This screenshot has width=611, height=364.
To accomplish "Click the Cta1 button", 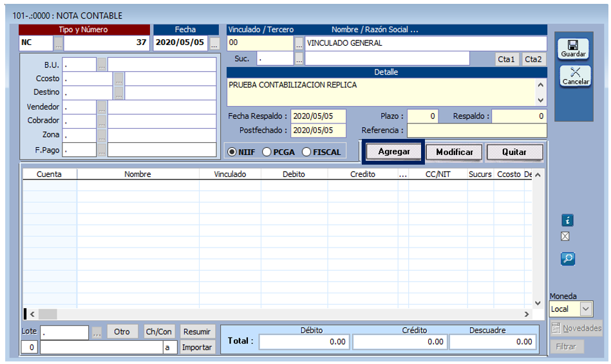I will click(x=506, y=59).
